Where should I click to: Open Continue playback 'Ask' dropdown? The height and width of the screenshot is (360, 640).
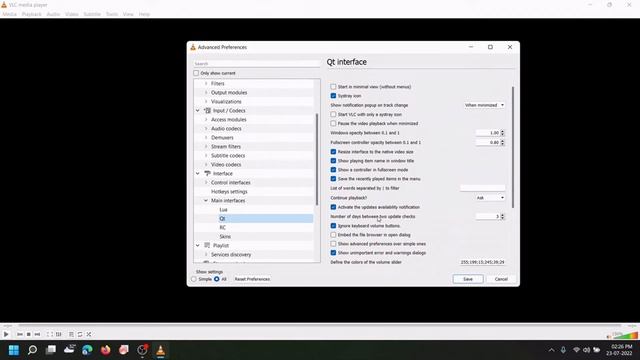[490, 198]
